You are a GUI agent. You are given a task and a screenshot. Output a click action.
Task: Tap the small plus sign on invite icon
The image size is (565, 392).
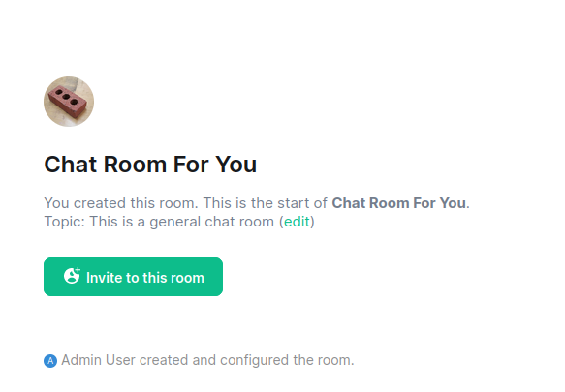coord(78,270)
